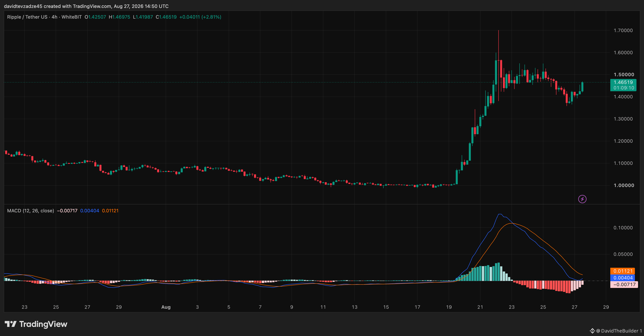Select the 'Ripple / Tether US · 4h · WhiteBIT' title
Viewport: 644px width, 336px height.
coord(44,17)
